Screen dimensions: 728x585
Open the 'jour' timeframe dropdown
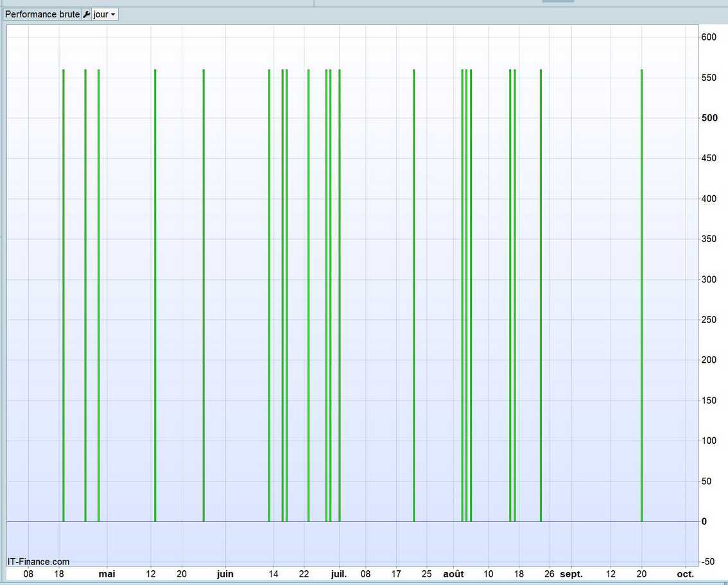click(105, 14)
